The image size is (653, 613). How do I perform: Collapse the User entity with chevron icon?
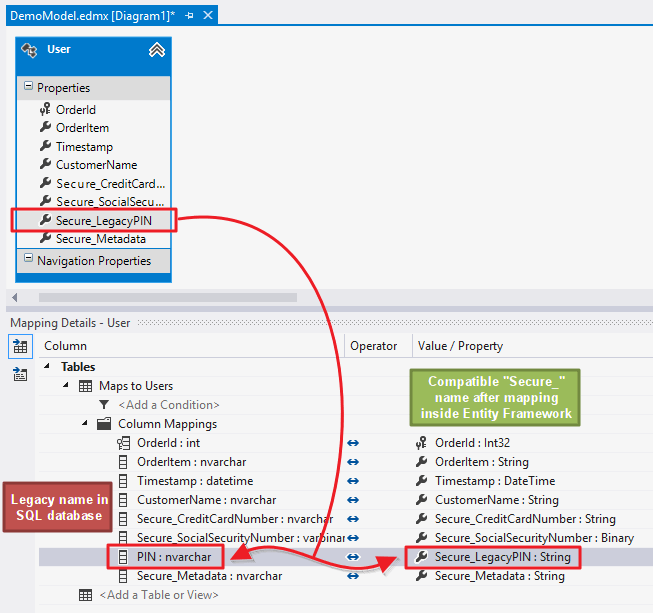(157, 50)
